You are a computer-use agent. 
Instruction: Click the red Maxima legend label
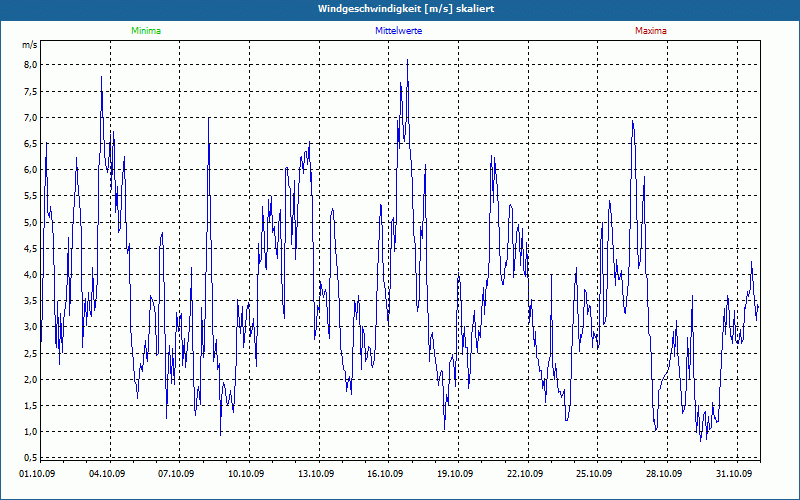coord(651,31)
